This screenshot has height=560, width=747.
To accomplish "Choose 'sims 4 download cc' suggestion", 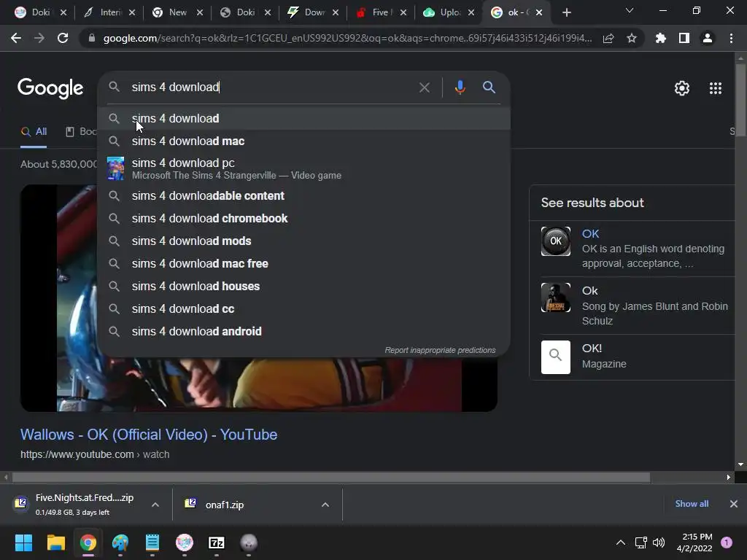I will (x=304, y=308).
